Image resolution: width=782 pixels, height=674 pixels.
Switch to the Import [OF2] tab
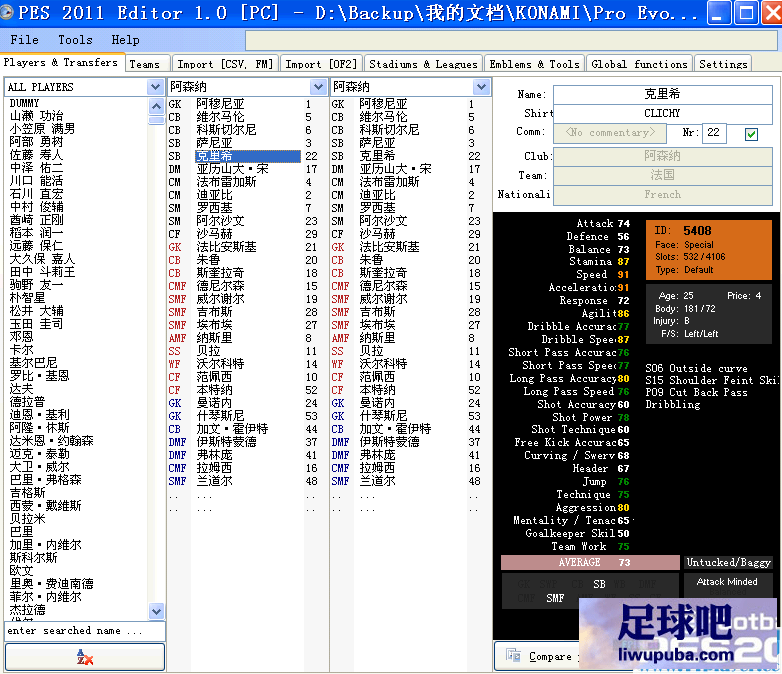321,64
